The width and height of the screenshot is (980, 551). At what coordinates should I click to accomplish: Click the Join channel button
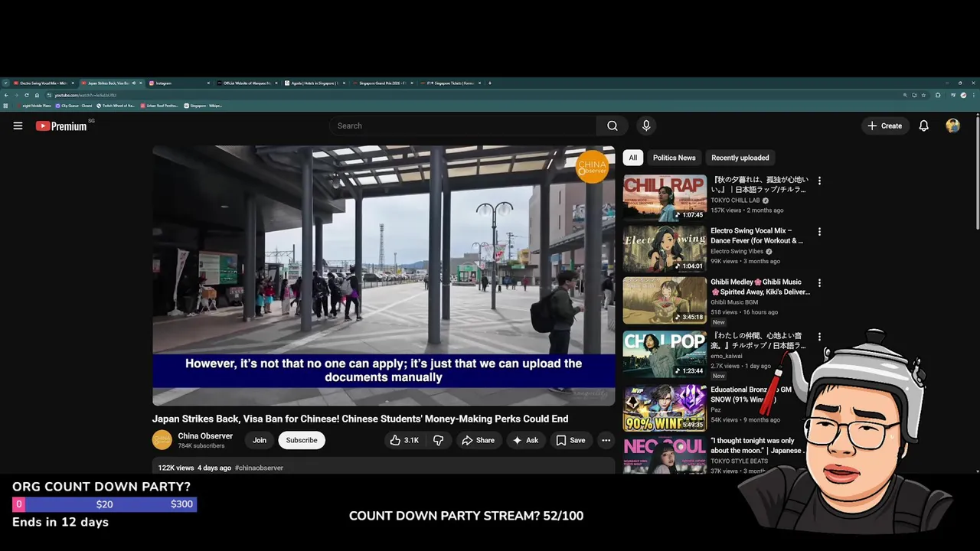click(x=260, y=440)
